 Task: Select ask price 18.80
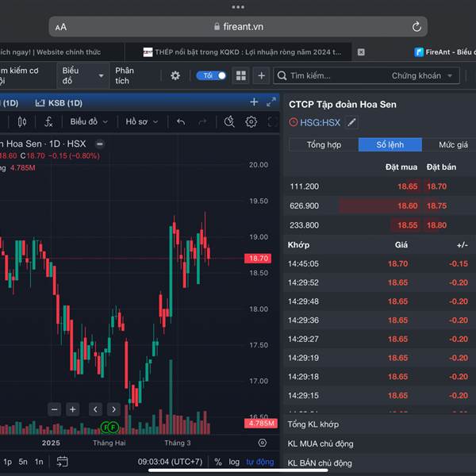[436, 225]
